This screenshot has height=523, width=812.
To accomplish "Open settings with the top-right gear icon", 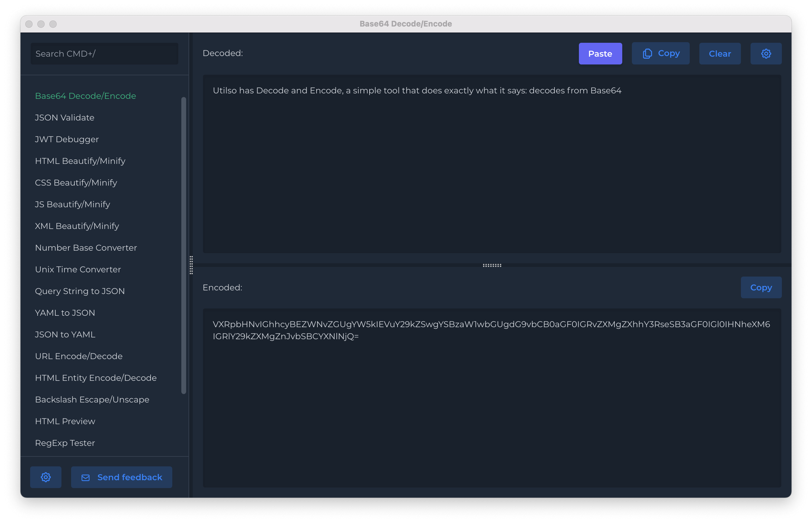I will [766, 53].
